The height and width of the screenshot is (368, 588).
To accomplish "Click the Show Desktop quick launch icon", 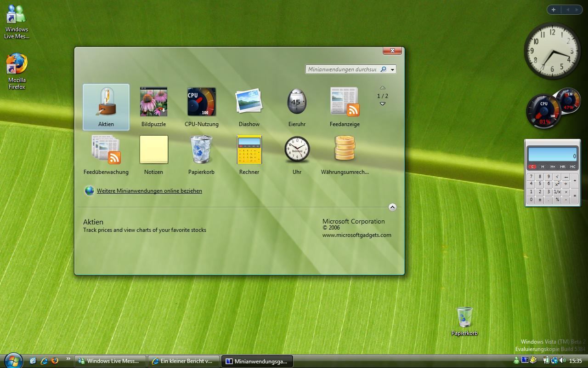I will [33, 361].
